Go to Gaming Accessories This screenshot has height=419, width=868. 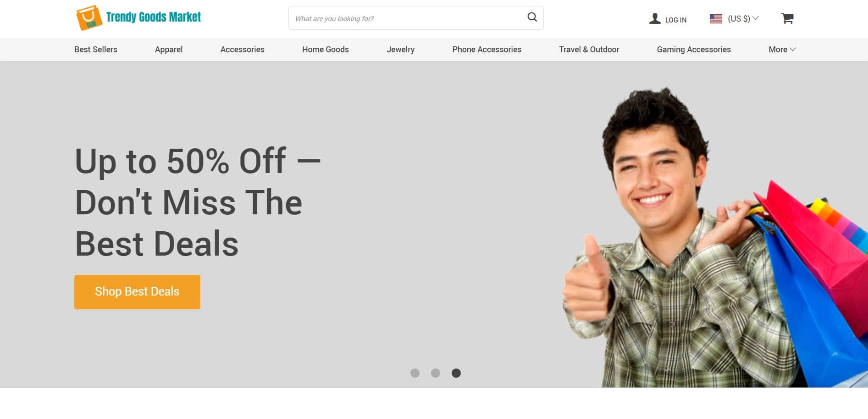coord(693,49)
